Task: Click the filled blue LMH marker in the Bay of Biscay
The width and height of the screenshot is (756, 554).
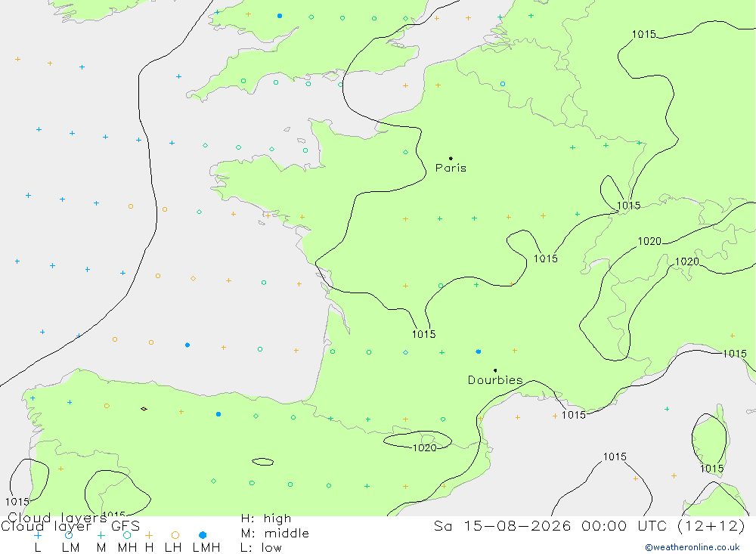Action: (x=187, y=345)
